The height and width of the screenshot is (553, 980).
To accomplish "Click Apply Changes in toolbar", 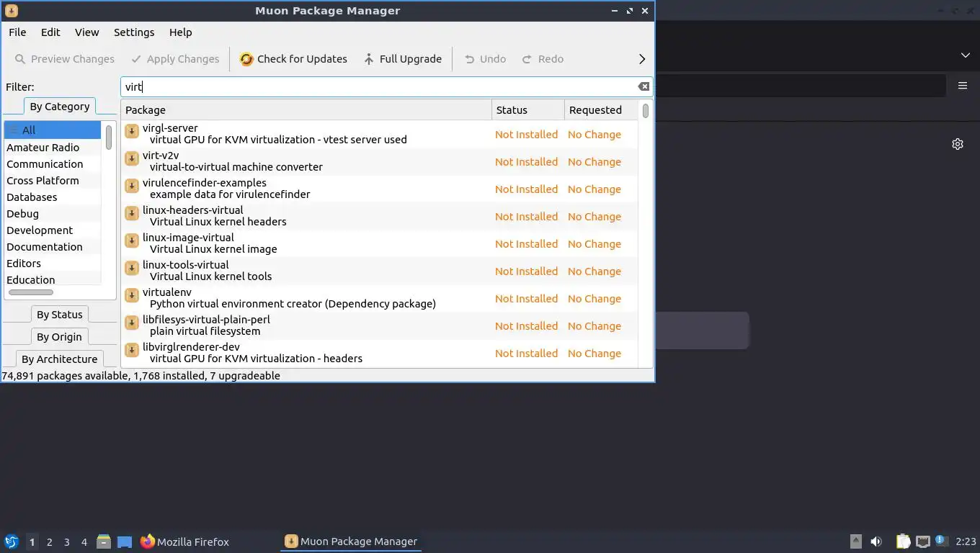I will pyautogui.click(x=174, y=59).
